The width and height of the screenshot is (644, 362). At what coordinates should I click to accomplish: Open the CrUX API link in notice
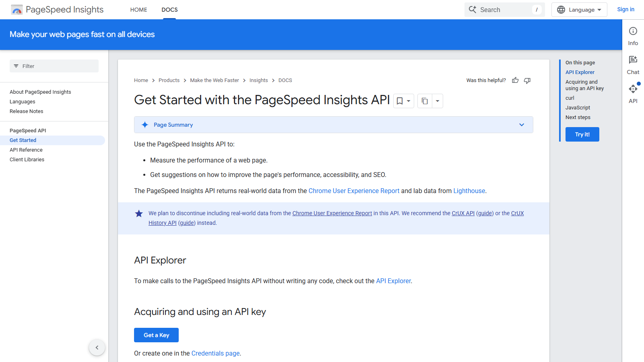click(x=463, y=213)
